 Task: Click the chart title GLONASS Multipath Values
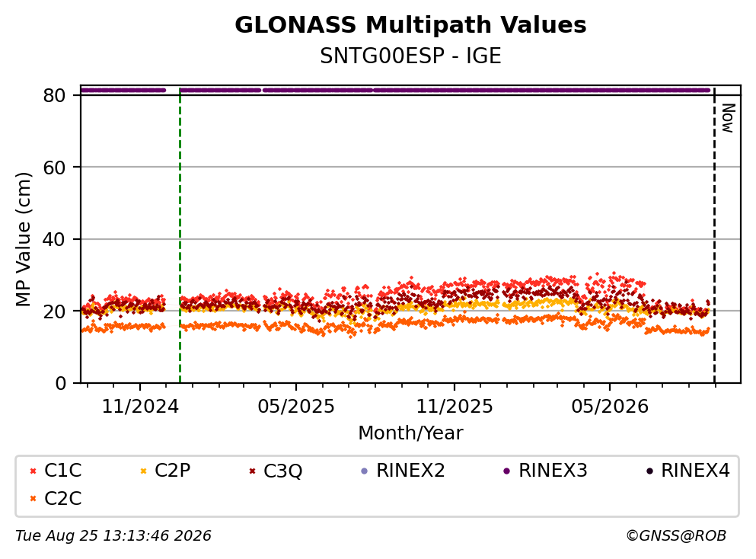410,24
